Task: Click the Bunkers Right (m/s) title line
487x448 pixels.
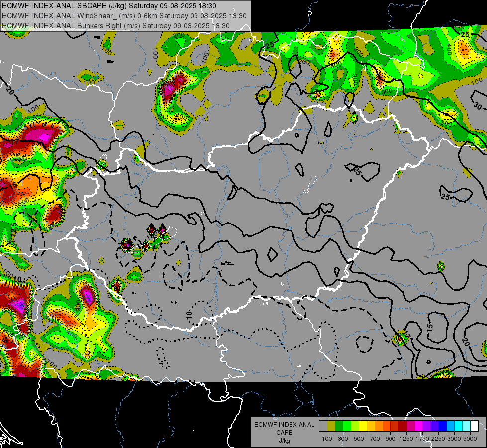Action: [x=116, y=26]
